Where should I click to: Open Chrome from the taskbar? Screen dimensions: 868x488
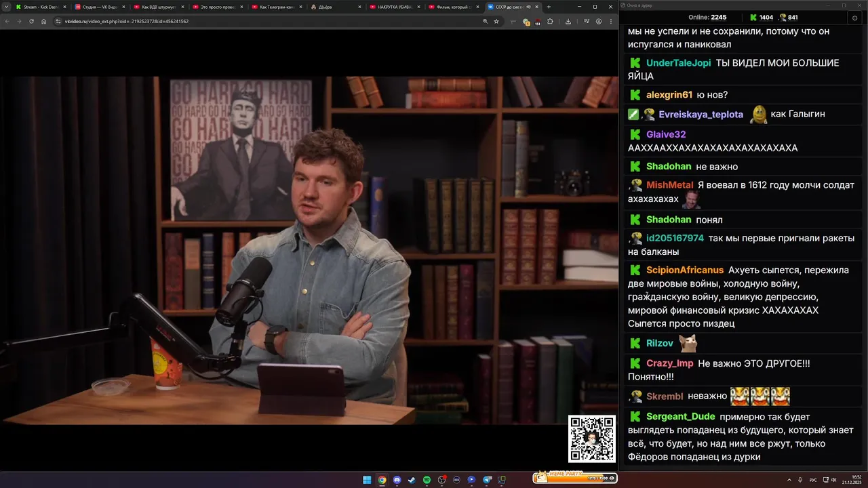(382, 480)
